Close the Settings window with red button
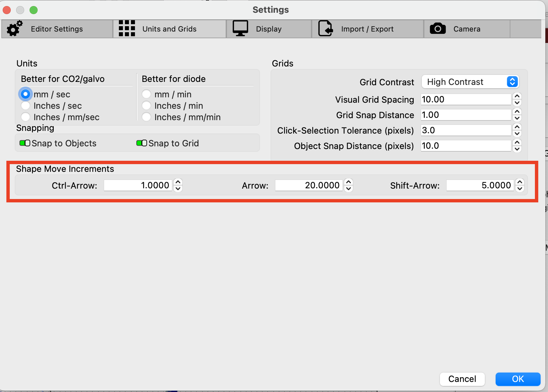548x392 pixels. pos(7,10)
